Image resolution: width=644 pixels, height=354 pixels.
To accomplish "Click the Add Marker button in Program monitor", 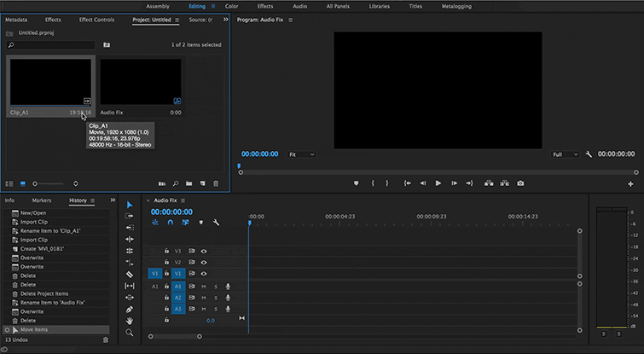I will click(356, 183).
